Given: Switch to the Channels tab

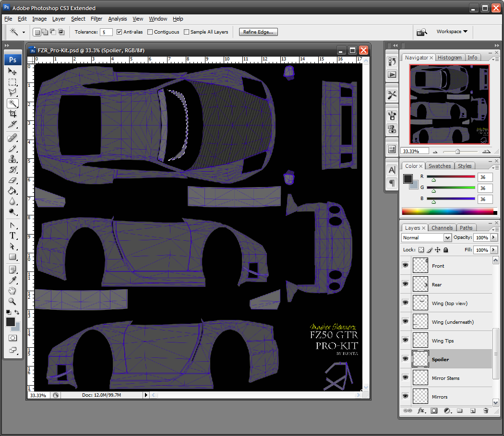Looking at the screenshot, I should pyautogui.click(x=442, y=228).
